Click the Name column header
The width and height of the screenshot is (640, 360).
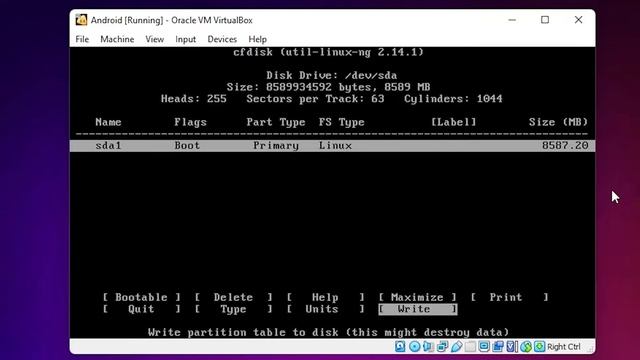(x=108, y=122)
